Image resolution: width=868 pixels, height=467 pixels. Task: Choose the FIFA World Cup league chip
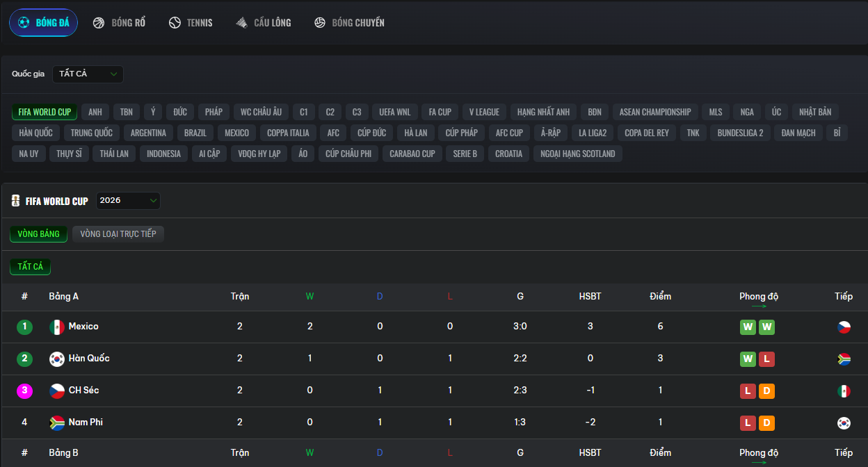coord(45,112)
